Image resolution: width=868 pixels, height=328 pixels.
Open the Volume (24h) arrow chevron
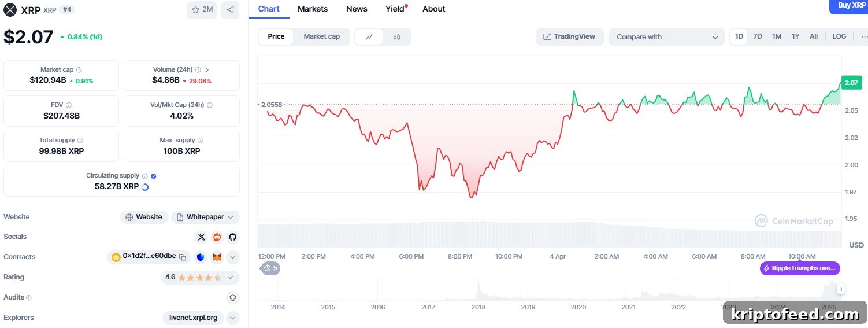coord(207,70)
